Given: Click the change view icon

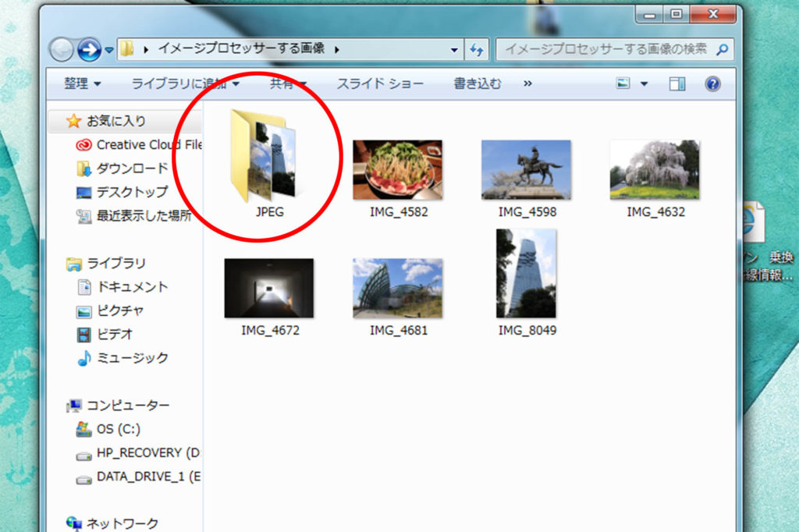Looking at the screenshot, I should click(x=623, y=84).
